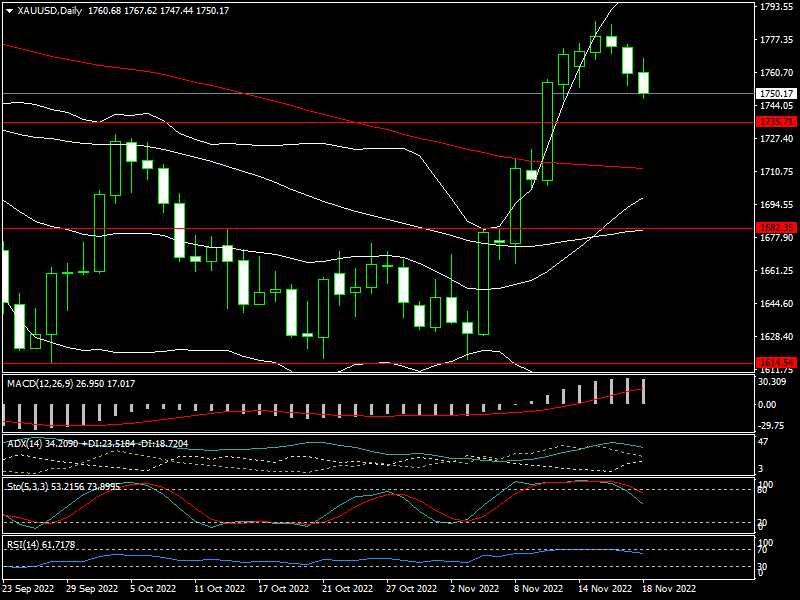Click the last MACD histogram bar
Image resolution: width=800 pixels, height=600 pixels.
click(x=644, y=391)
